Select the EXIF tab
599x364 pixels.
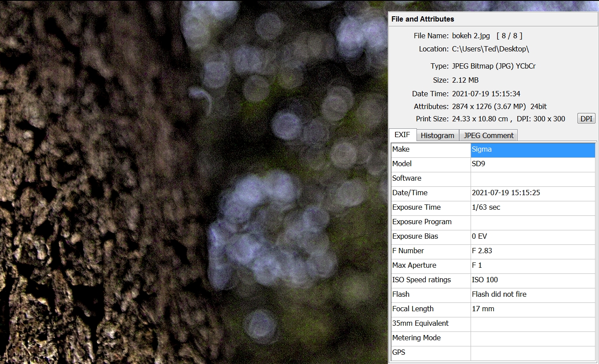click(x=402, y=135)
